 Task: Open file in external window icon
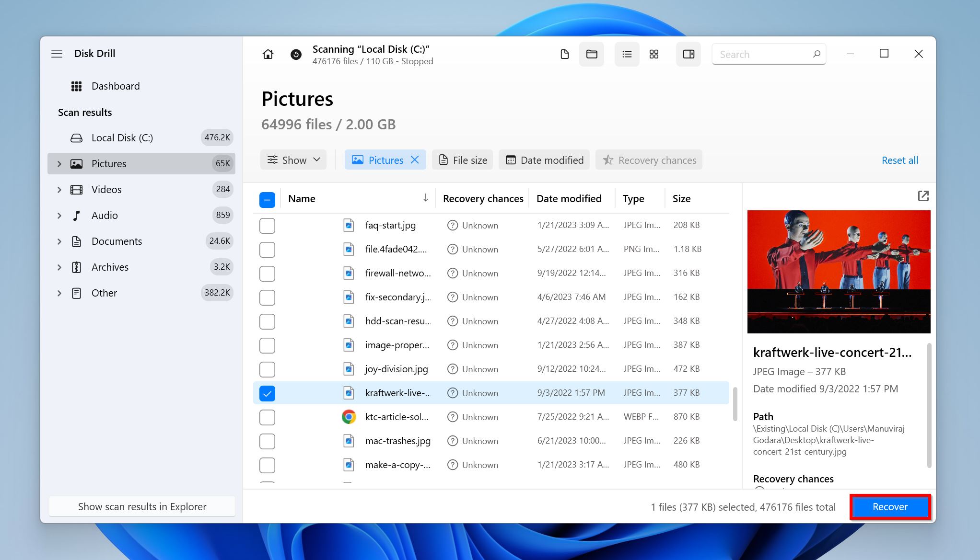pos(923,195)
